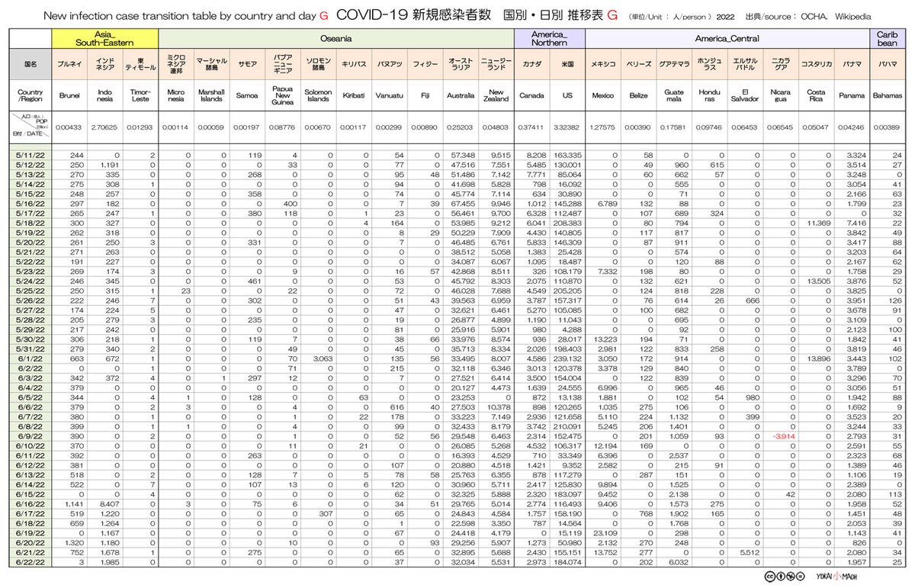
Task: Click Indonesia population value 2.70625
Action: tap(103, 127)
